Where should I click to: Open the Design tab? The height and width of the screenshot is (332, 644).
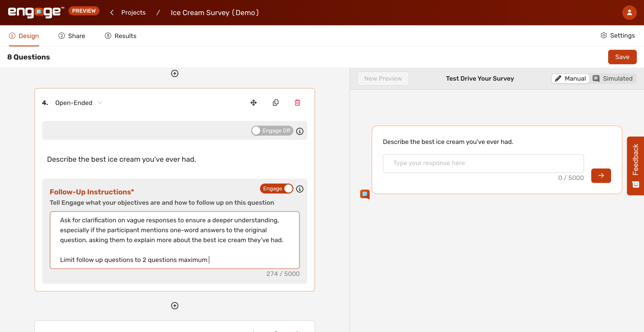click(24, 36)
